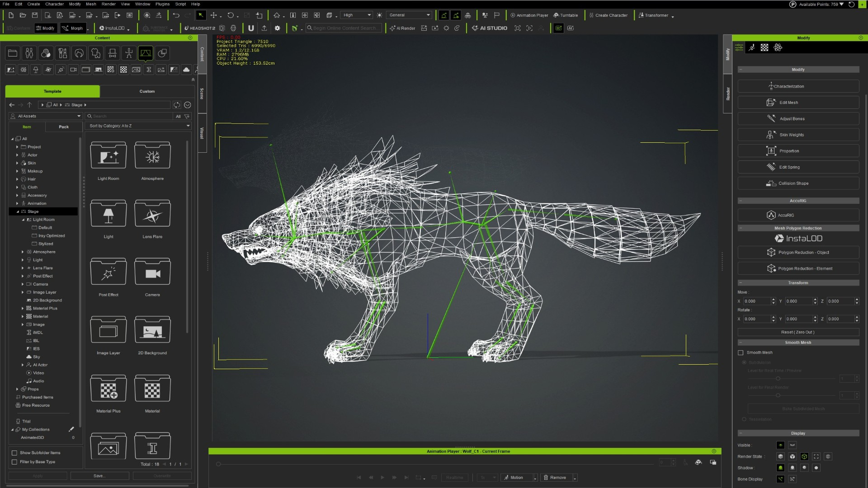Open the Scene side tab
Screen dimensions: 868x488
(x=202, y=94)
